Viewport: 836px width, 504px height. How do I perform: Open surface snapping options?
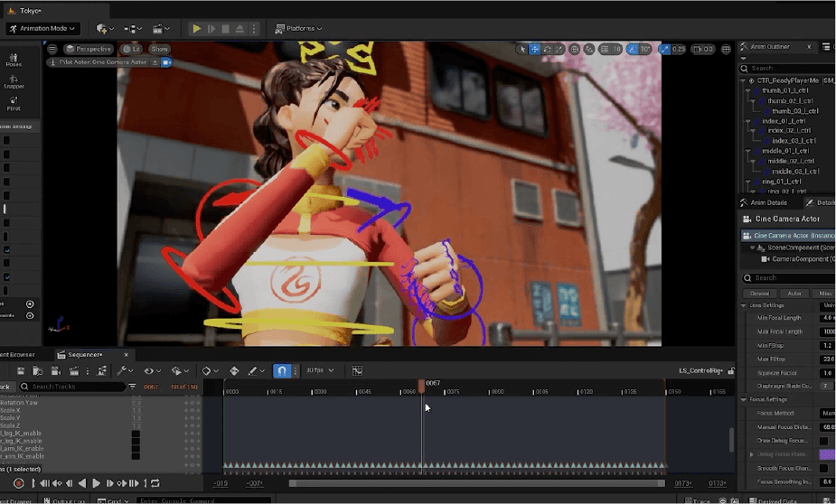coord(588,49)
